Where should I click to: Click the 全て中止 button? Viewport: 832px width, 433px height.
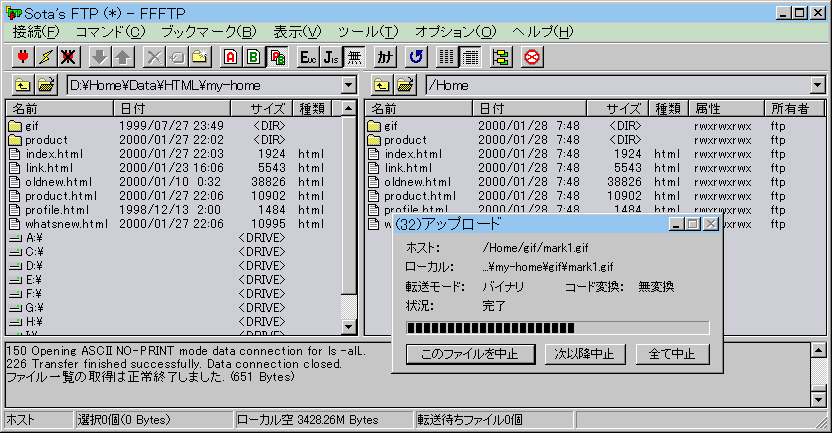coord(672,354)
